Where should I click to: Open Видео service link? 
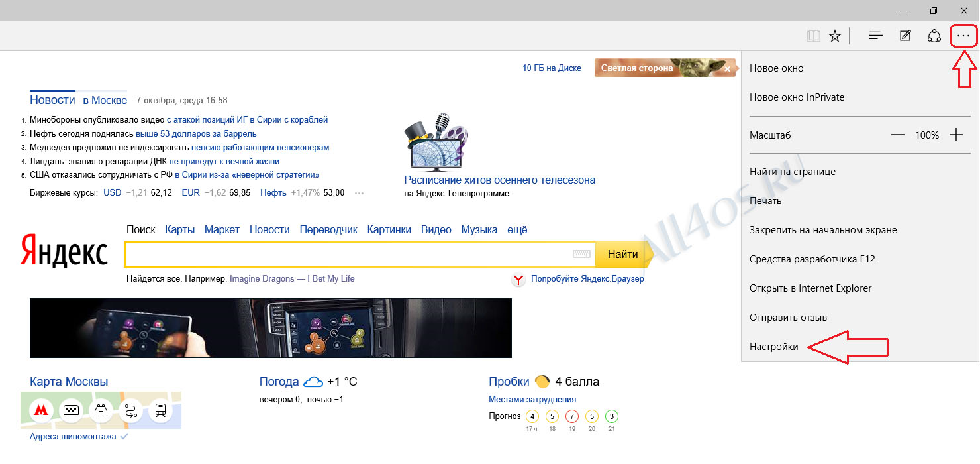point(436,230)
